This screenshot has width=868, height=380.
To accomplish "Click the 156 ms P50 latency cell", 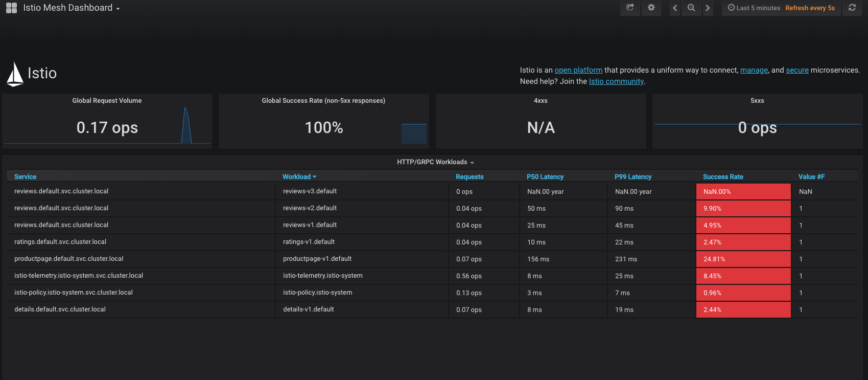I will click(x=564, y=259).
